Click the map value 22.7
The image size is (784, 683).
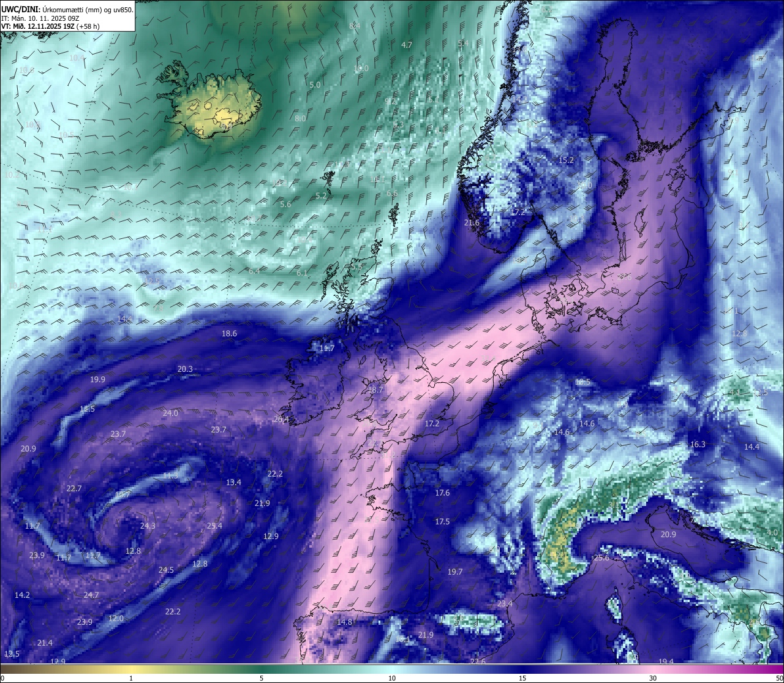pos(74,488)
